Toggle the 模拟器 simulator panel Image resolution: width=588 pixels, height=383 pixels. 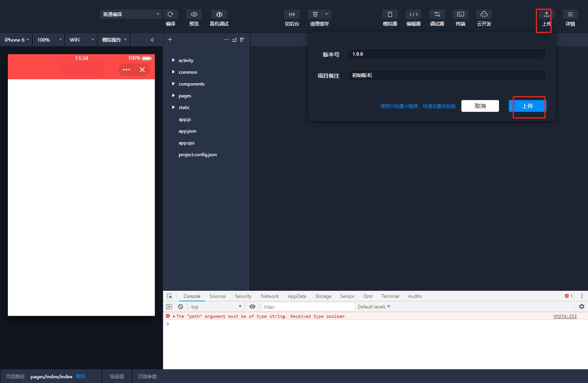[390, 15]
